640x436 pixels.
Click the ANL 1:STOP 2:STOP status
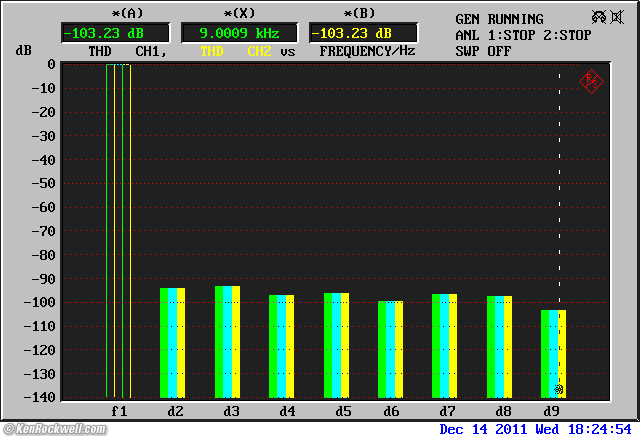(523, 35)
